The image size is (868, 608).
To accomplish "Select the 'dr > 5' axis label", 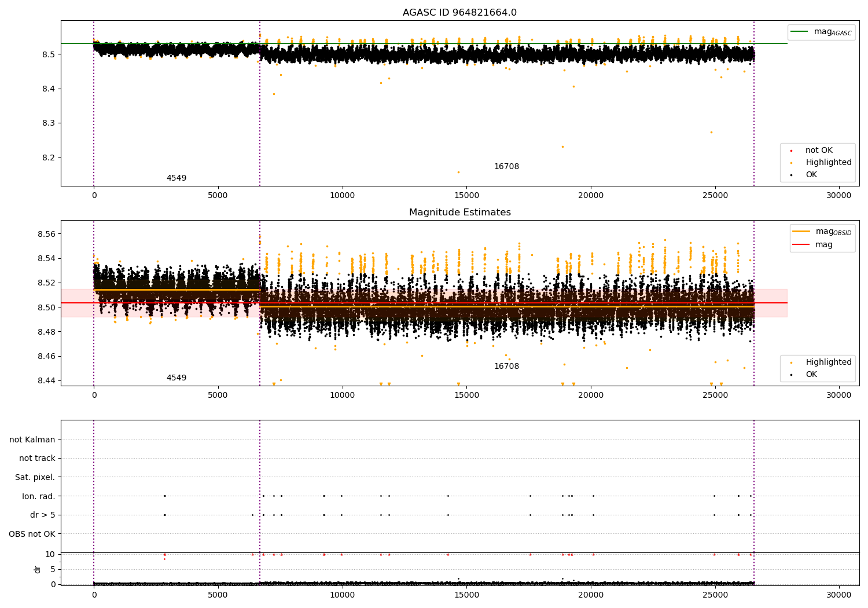I will click(x=42, y=515).
